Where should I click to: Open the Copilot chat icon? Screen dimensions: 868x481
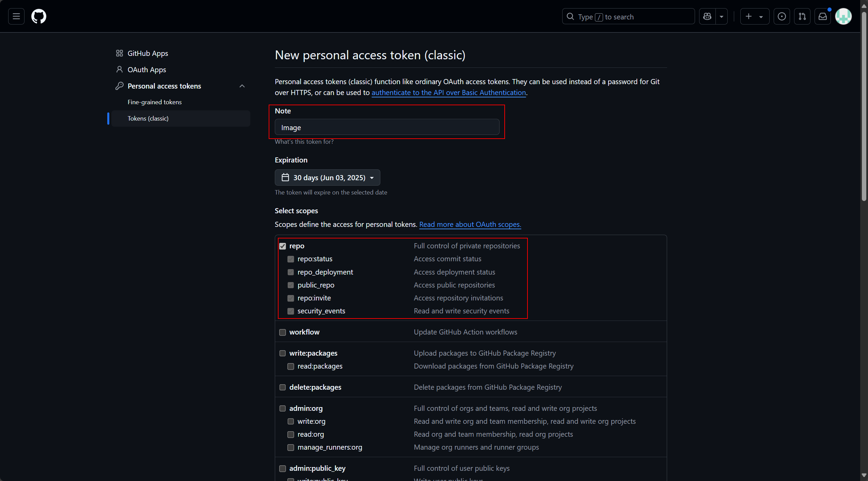pyautogui.click(x=707, y=16)
